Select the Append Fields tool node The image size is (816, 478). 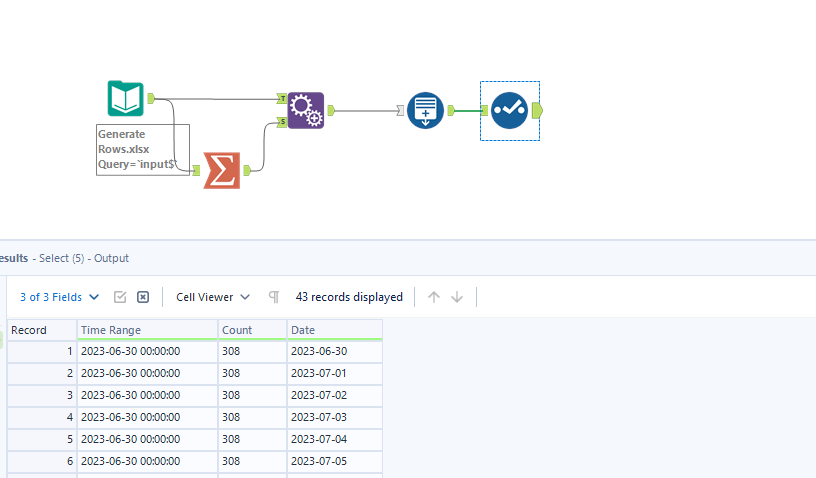point(306,110)
